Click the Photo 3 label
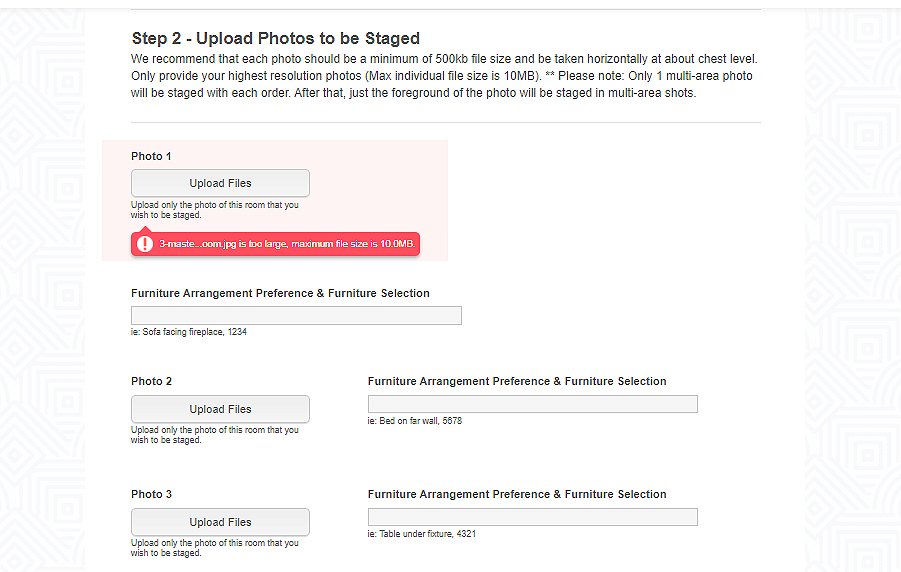The height and width of the screenshot is (572, 901). tap(151, 494)
